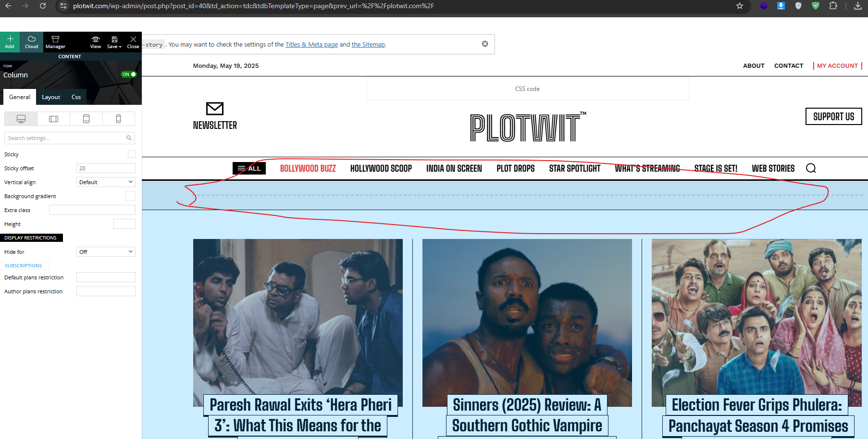Image resolution: width=868 pixels, height=439 pixels.
Task: Open STAGE IS SET! menu item
Action: coord(716,169)
